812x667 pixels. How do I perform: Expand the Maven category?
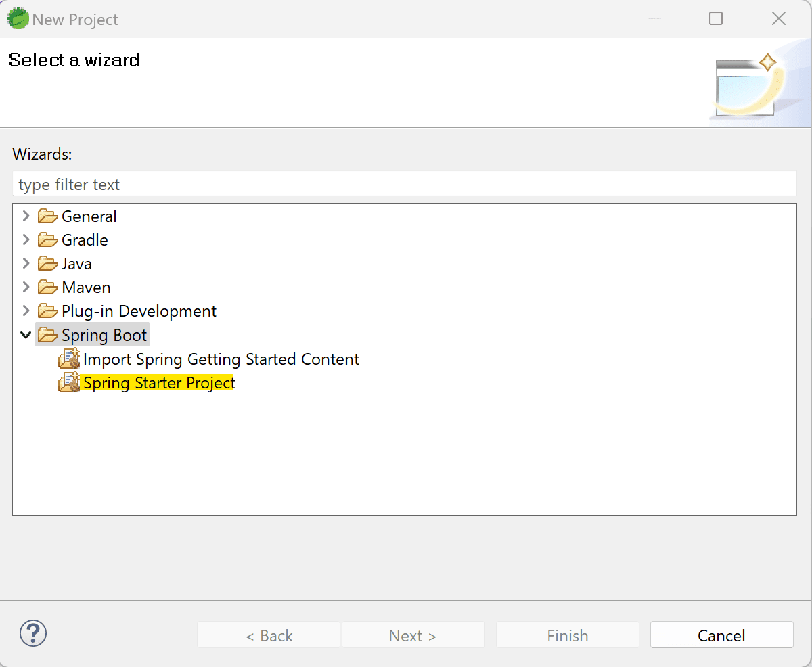[25, 287]
